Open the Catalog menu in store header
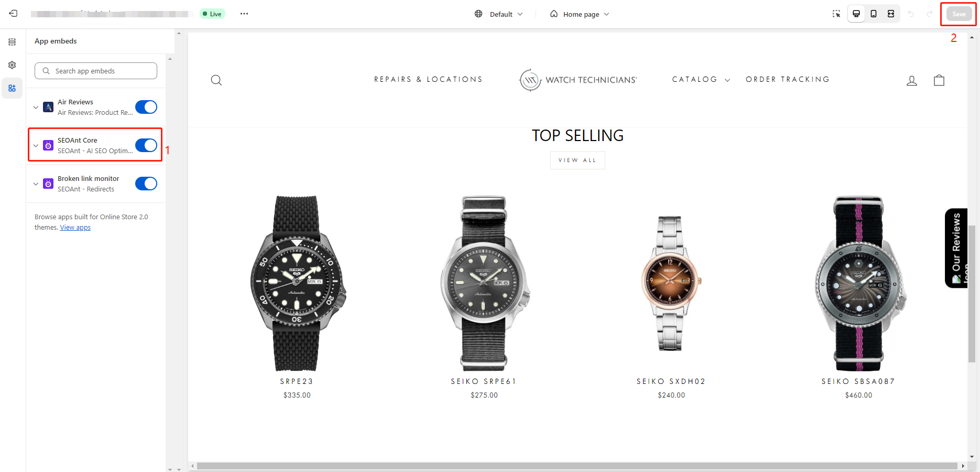The image size is (980, 472). [701, 79]
